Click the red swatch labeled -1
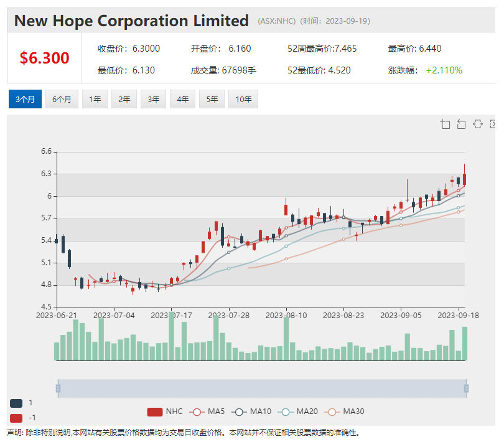 (x=16, y=417)
